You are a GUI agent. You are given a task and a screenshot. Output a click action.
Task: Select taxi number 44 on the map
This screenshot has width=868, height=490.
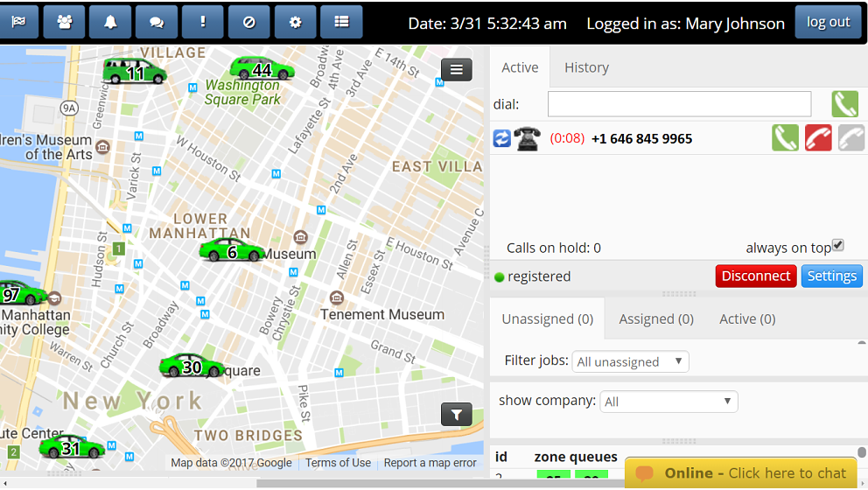(262, 68)
